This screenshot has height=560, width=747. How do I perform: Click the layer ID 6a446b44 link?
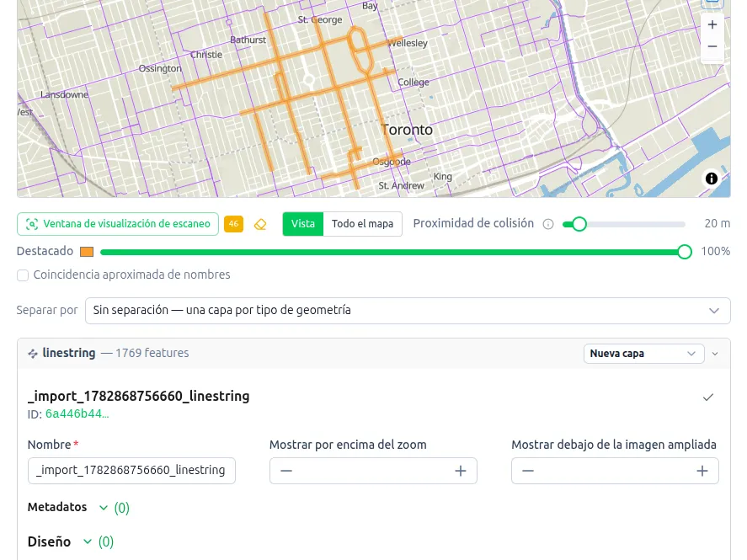[77, 413]
